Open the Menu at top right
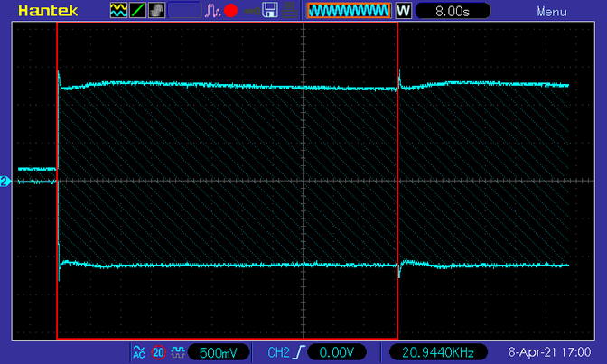Image resolution: width=607 pixels, height=364 pixels. (552, 12)
